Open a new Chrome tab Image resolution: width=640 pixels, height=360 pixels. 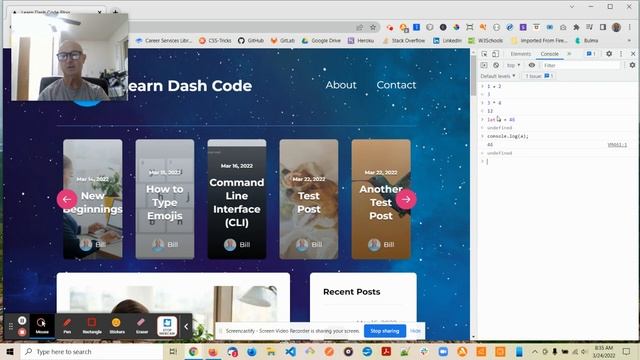[x=116, y=12]
